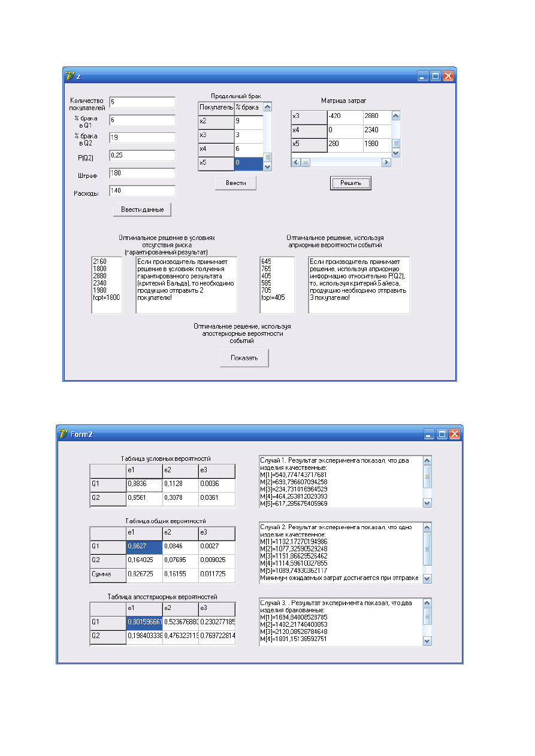Image resolution: width=535 pixels, height=756 pixels.
Task: Click the 0,3078 cell in row Q2
Action: pos(180,499)
